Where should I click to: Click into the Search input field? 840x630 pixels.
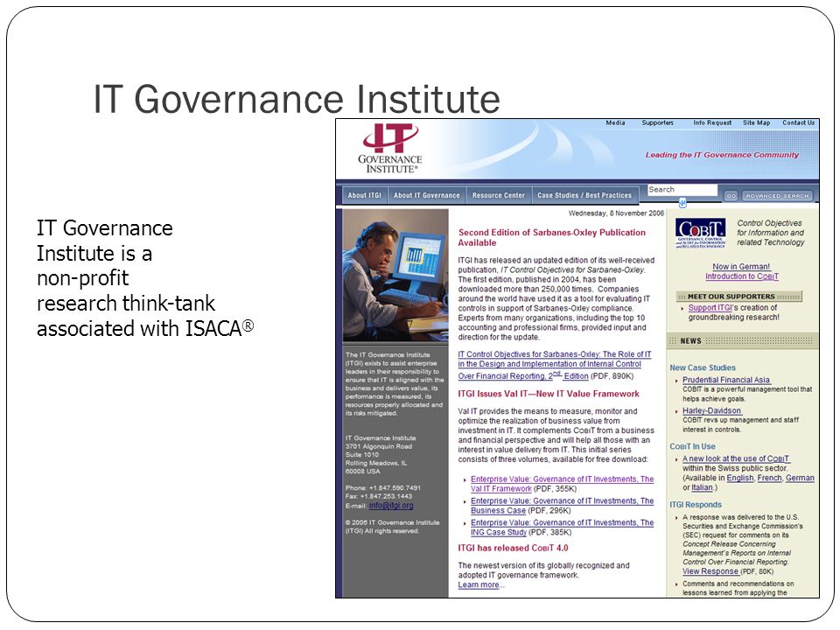[x=682, y=190]
